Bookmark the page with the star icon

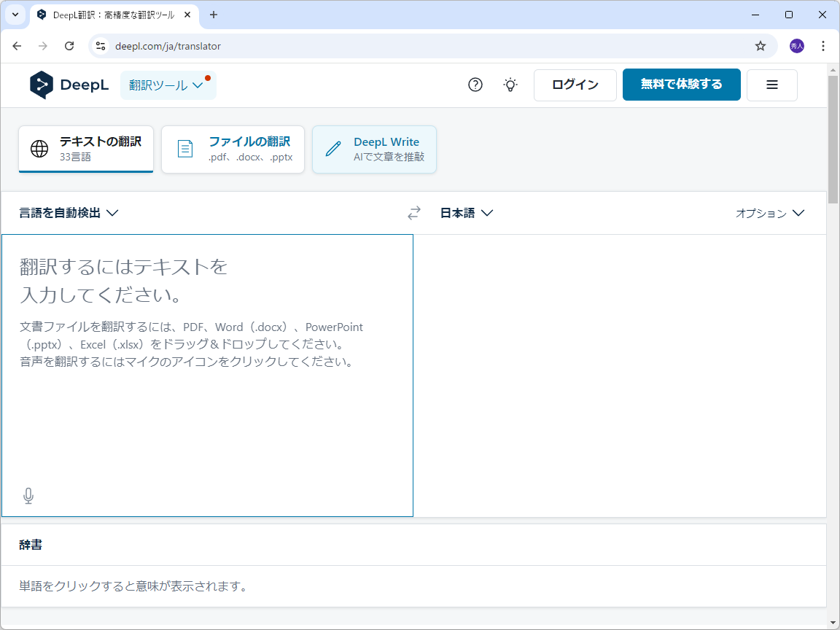[x=761, y=45]
